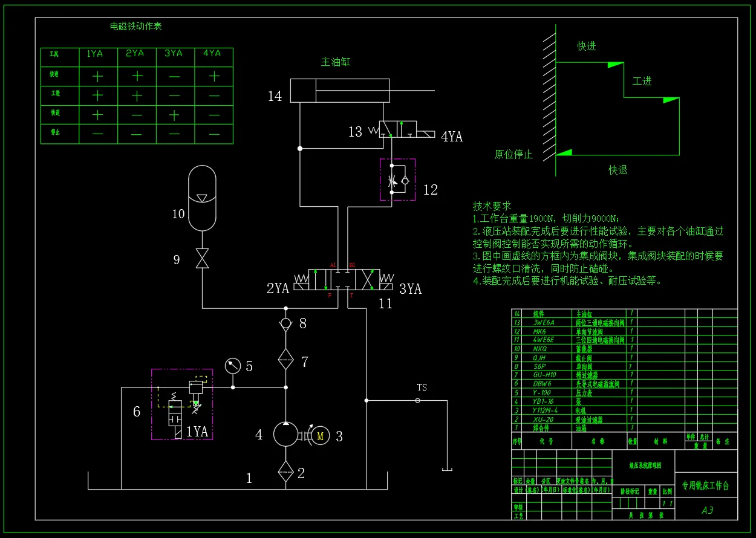Viewport: 756px width, 538px height.
Task: Click the 1:1 scale value in title block
Action: tap(667, 503)
